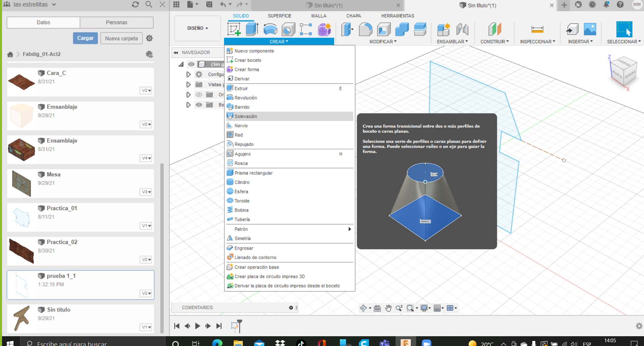Click the home icon in data panel breadcrumb

click(x=10, y=54)
